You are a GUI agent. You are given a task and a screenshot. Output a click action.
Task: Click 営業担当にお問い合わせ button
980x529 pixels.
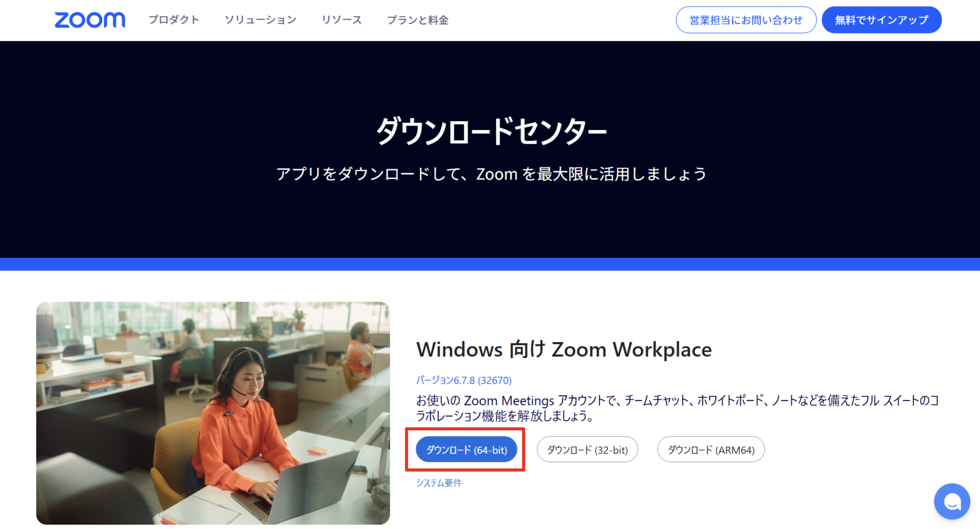(746, 20)
